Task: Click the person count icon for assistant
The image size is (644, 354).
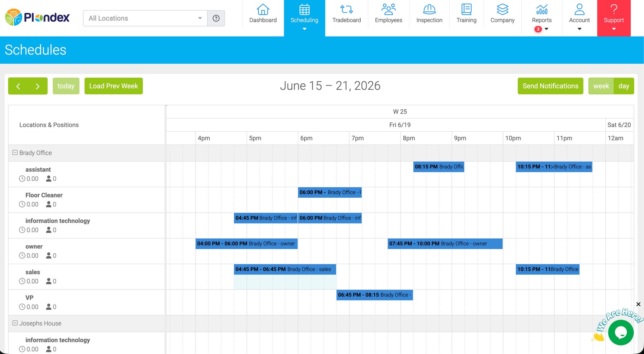Action: (49, 179)
